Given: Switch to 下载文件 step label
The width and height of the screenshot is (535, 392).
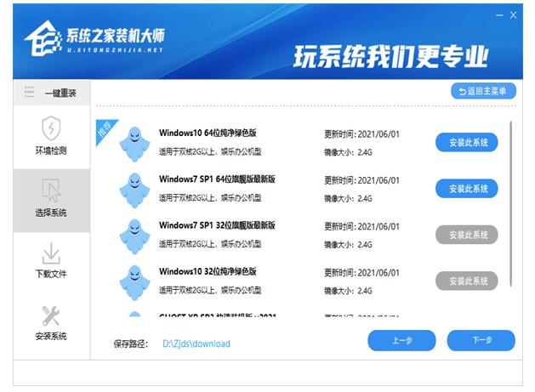Looking at the screenshot, I should pyautogui.click(x=51, y=274).
